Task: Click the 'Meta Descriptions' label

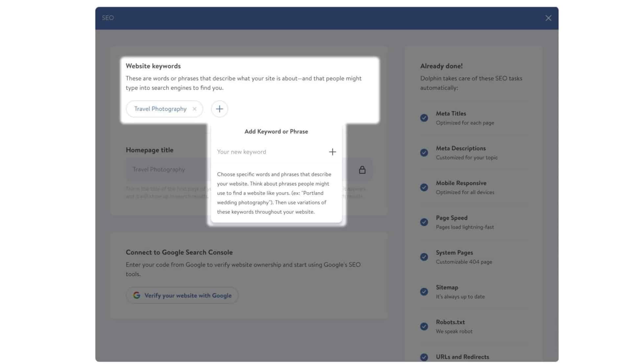Action: [461, 148]
